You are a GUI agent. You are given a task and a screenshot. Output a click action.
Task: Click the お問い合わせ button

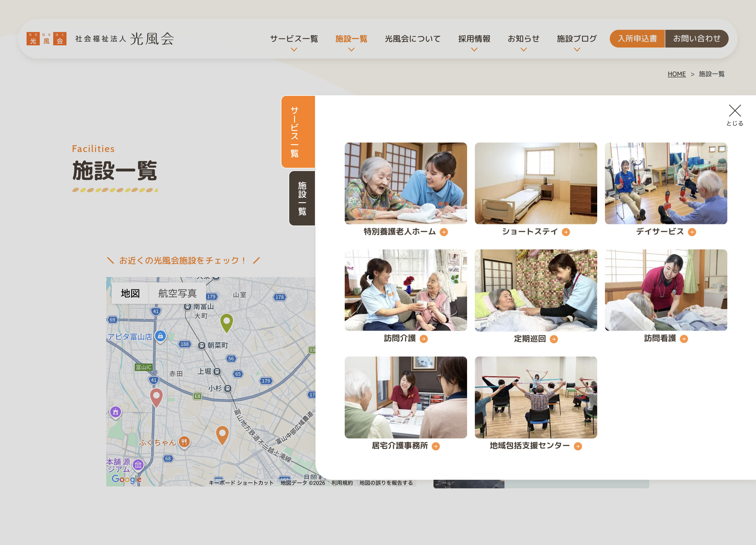(696, 39)
